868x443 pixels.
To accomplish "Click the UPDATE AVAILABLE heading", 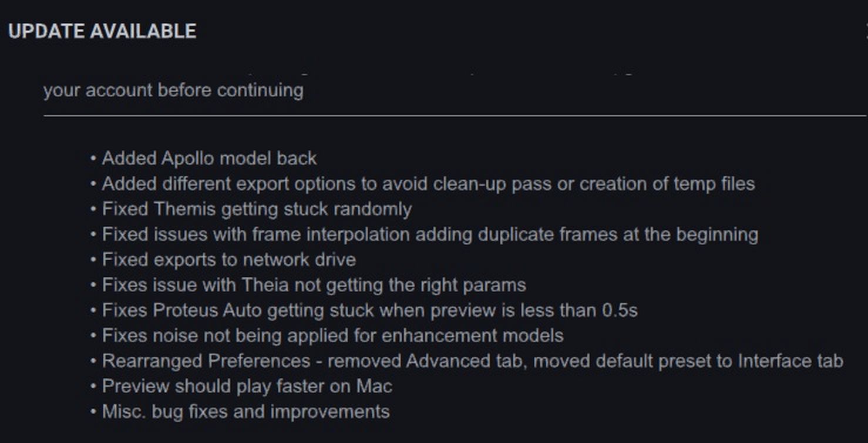I will (102, 31).
